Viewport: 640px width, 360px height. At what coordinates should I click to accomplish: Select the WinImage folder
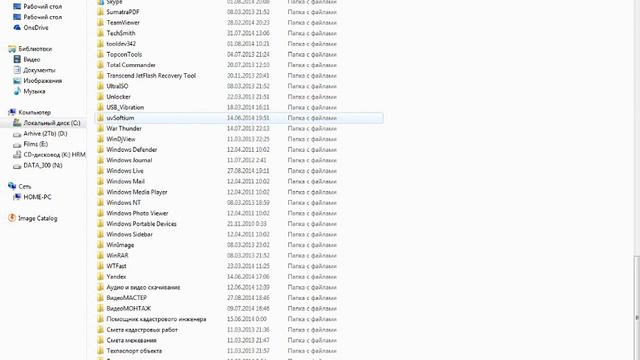(120, 245)
